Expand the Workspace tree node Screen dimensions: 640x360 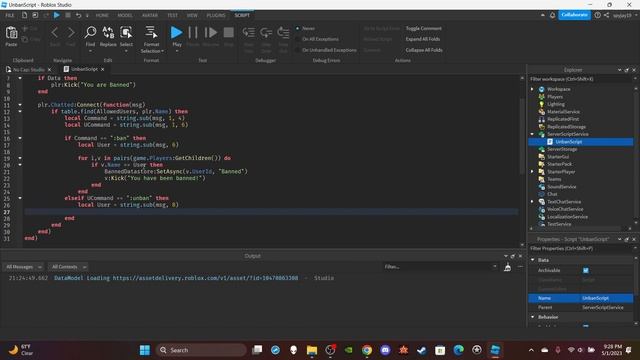click(532, 89)
